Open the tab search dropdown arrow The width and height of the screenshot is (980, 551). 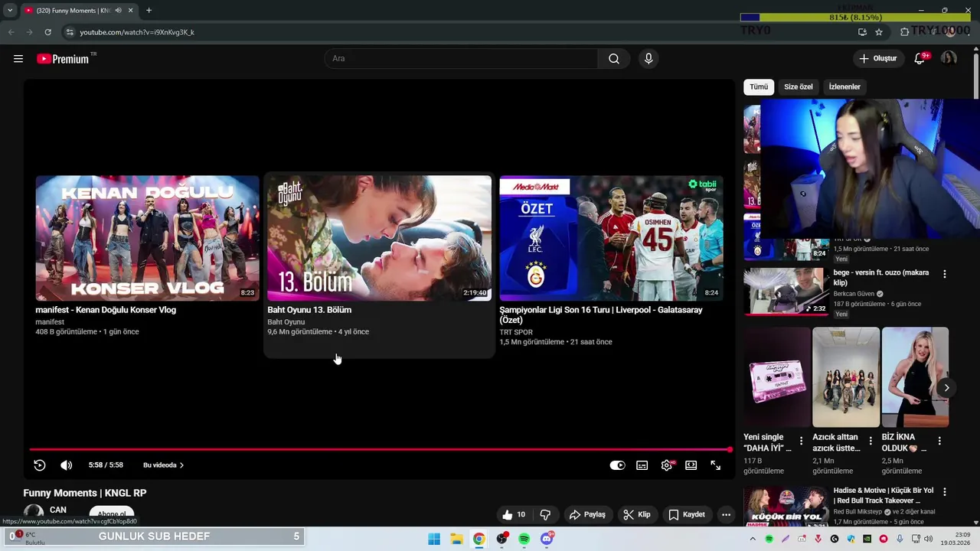click(x=10, y=11)
